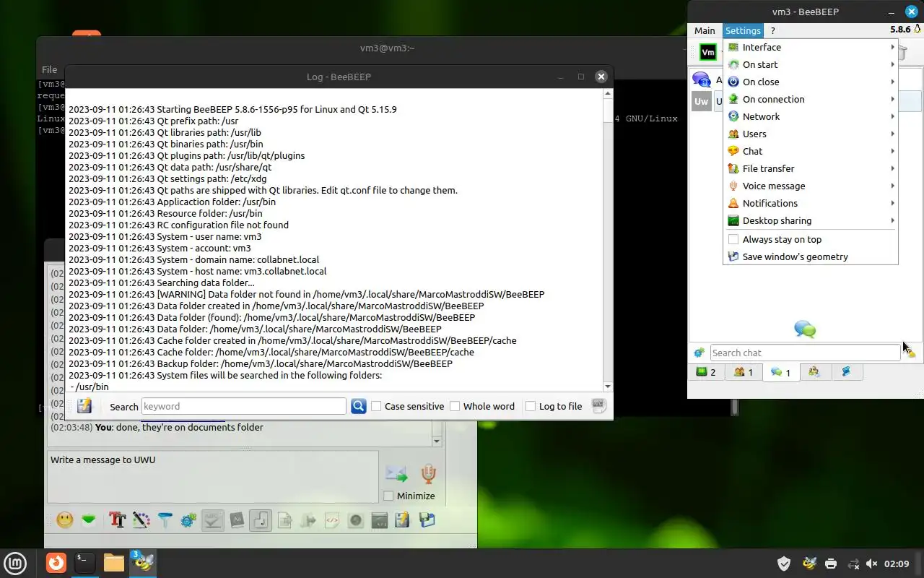Click the Log window search magnifier button
This screenshot has height=578, width=924.
(359, 406)
